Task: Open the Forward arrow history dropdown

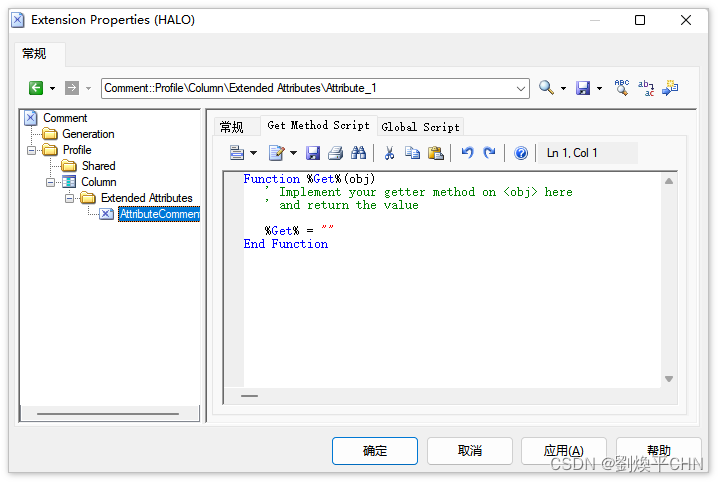Action: point(88,88)
